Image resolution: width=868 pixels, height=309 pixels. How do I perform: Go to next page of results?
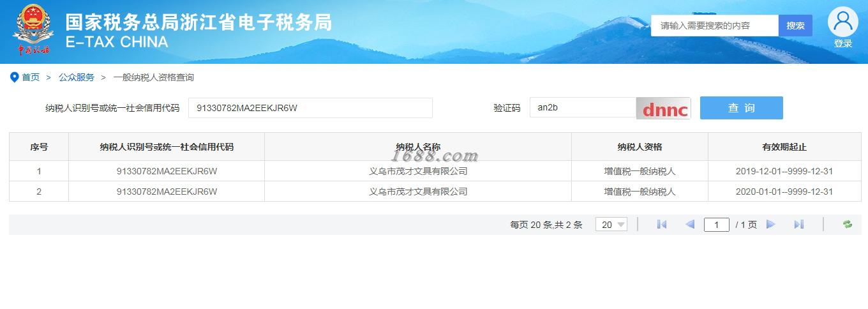770,225
